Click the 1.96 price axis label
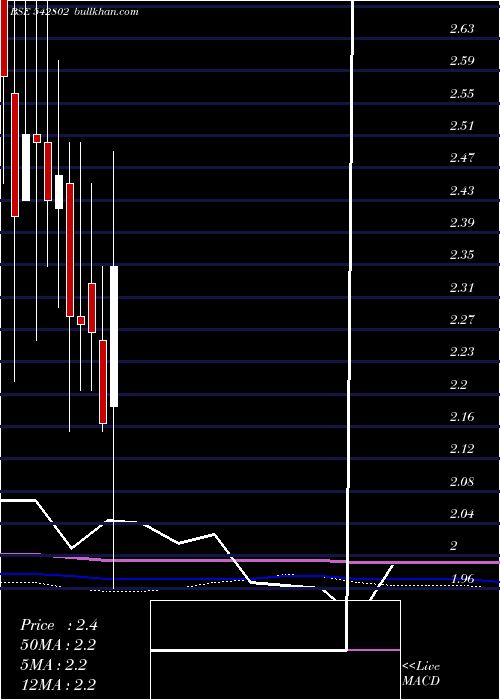The width and height of the screenshot is (500, 700). (x=462, y=579)
